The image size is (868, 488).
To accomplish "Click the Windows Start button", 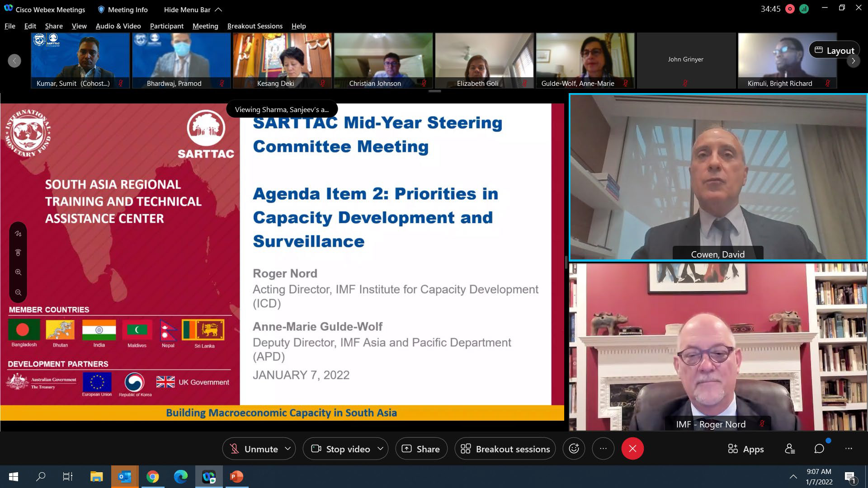I will point(14,477).
